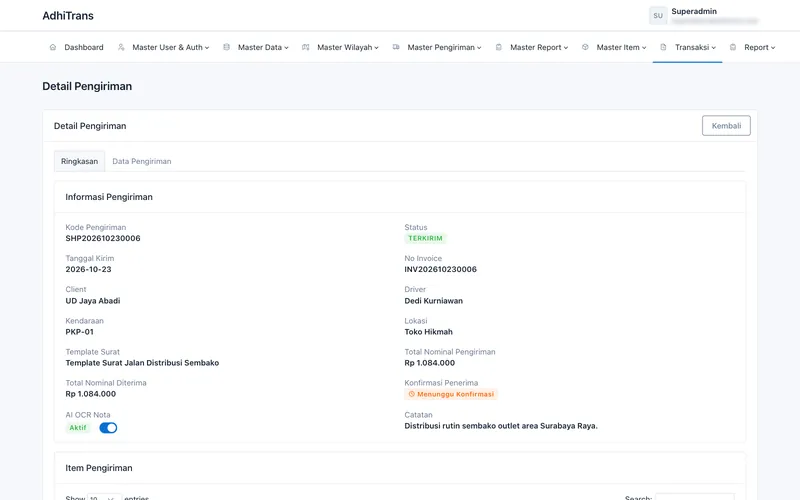Click the Master Item box icon

[x=585, y=47]
